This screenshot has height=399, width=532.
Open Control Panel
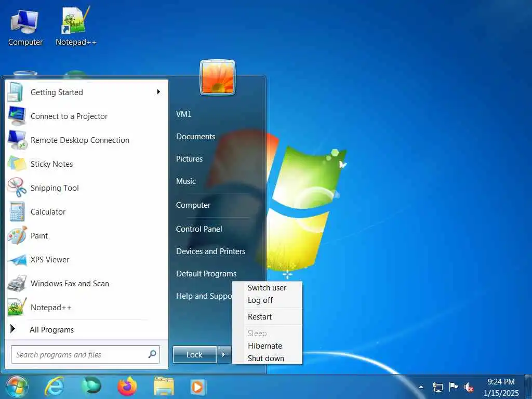point(199,229)
